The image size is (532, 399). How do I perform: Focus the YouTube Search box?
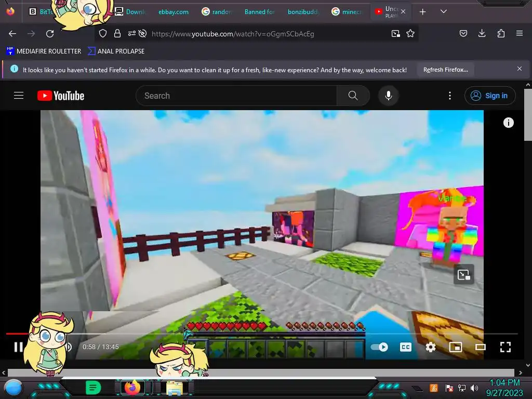click(236, 96)
